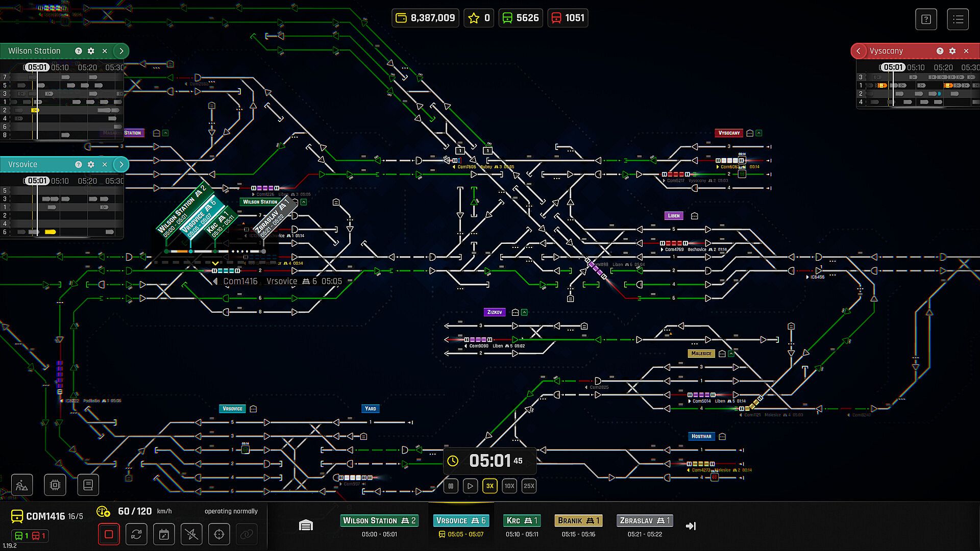The width and height of the screenshot is (980, 551).
Task: Click the help question mark top right
Action: [x=926, y=19]
